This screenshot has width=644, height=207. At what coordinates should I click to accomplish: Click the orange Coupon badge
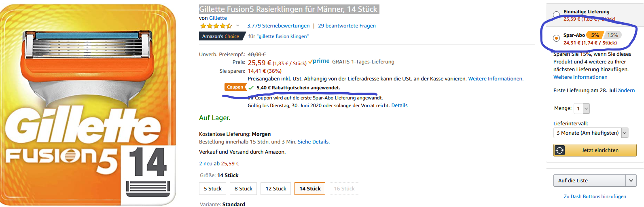pyautogui.click(x=235, y=87)
